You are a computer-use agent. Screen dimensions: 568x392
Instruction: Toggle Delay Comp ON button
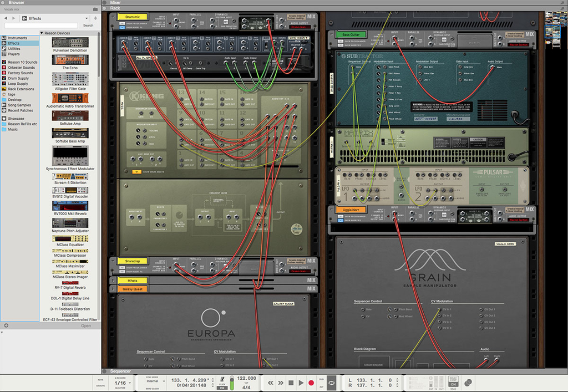pyautogui.click(x=453, y=384)
